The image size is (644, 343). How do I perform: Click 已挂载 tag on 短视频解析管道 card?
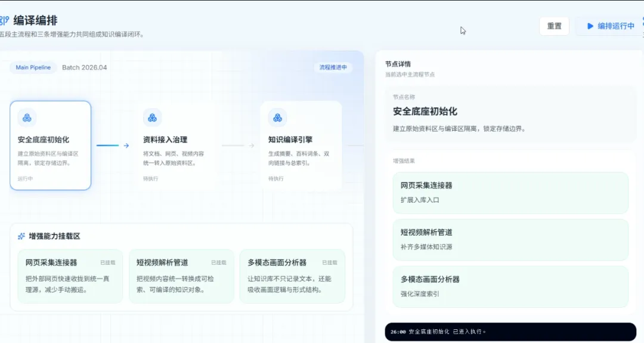(x=219, y=262)
